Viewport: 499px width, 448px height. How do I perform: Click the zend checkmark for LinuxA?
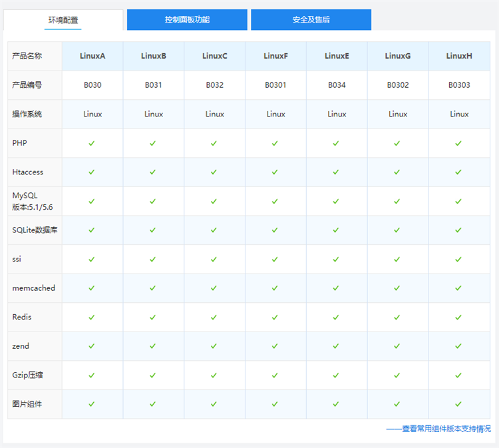click(x=92, y=346)
